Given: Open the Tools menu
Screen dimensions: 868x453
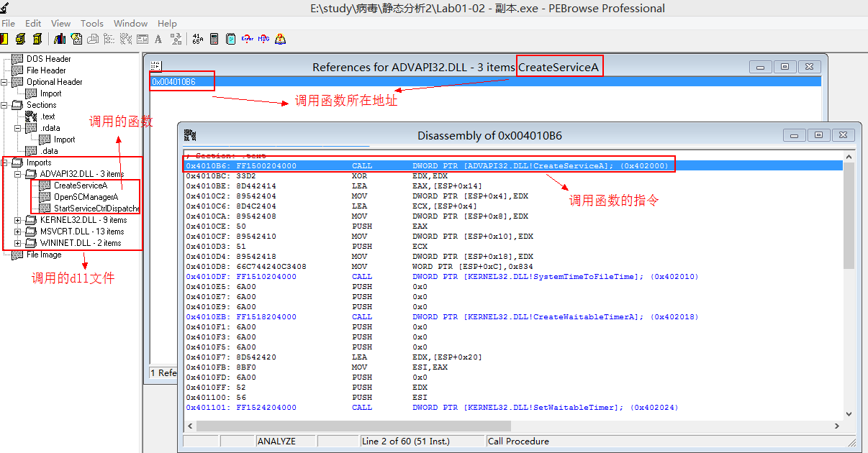Looking at the screenshot, I should point(91,24).
